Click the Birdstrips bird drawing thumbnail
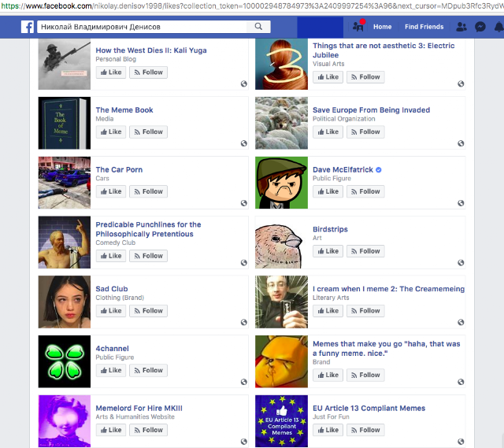 pos(281,243)
